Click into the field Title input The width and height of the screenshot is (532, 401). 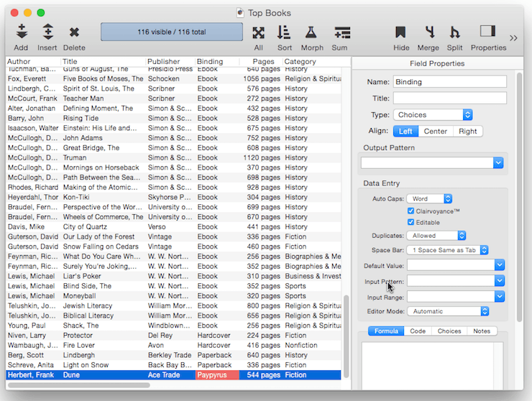[x=450, y=98]
